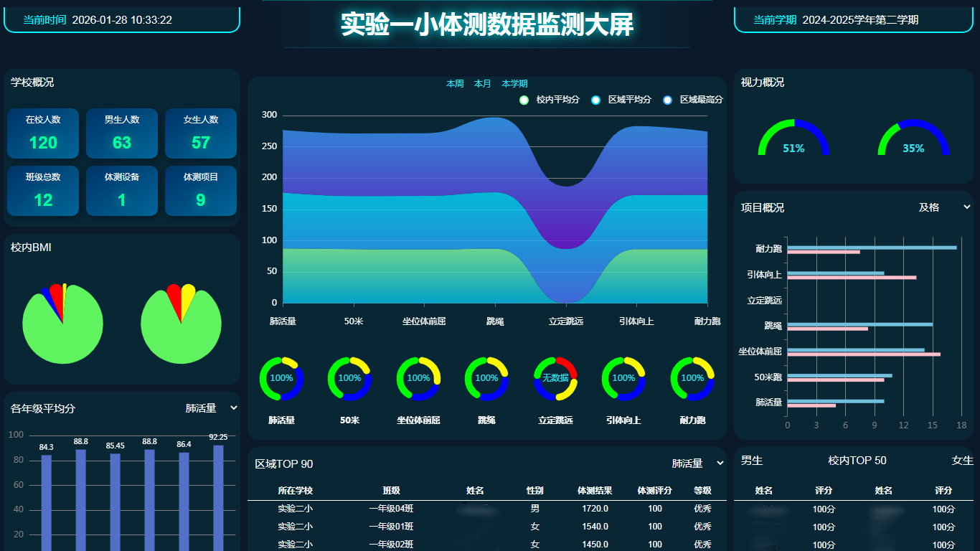This screenshot has width=980, height=551.
Task: Click the right BMI pie chart
Action: 181,323
